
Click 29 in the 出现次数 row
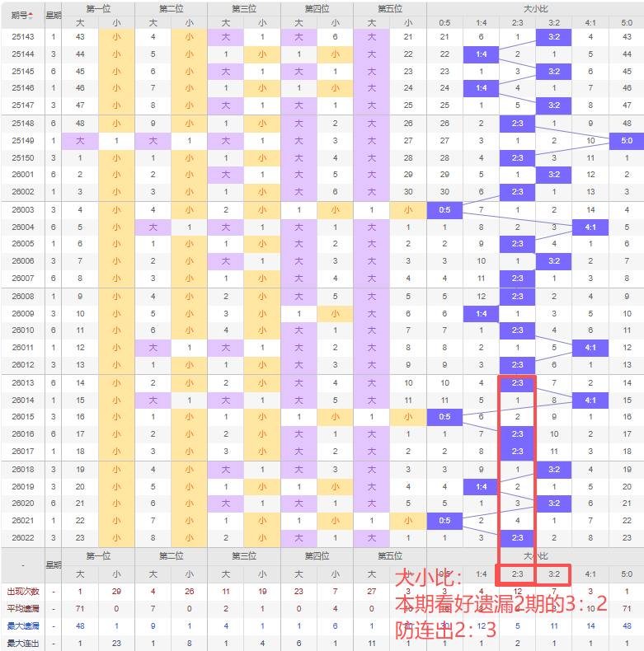click(x=116, y=591)
